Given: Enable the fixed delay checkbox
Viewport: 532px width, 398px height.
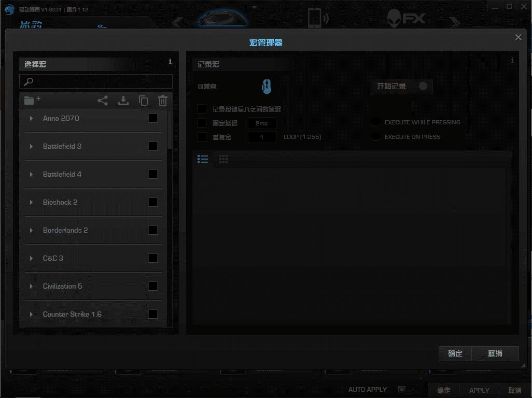Looking at the screenshot, I should coord(202,123).
